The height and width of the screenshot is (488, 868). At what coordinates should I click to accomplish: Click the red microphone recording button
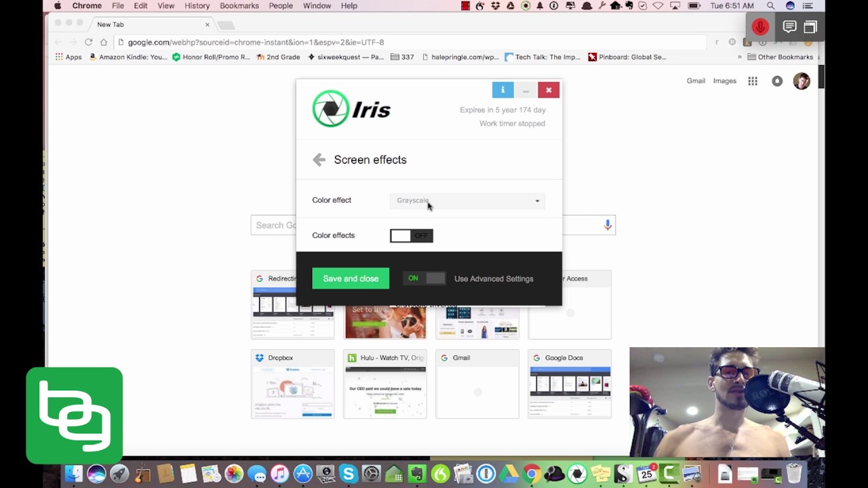pos(760,27)
